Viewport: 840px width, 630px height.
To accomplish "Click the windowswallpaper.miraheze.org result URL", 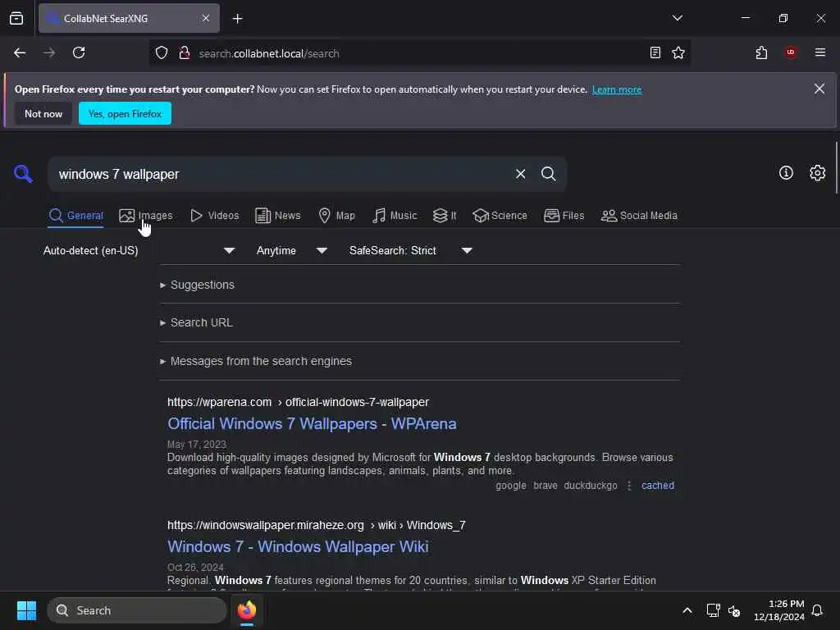I will (x=316, y=525).
